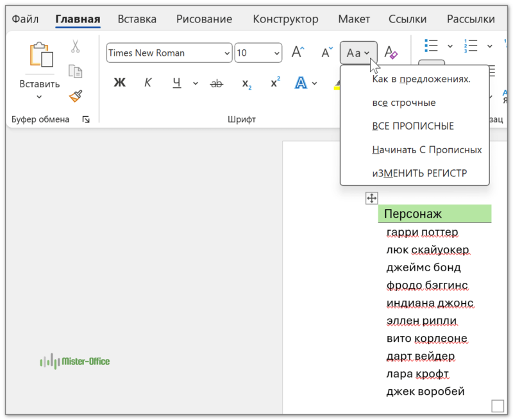
Task: Apply subscript formatting
Action: click(246, 83)
